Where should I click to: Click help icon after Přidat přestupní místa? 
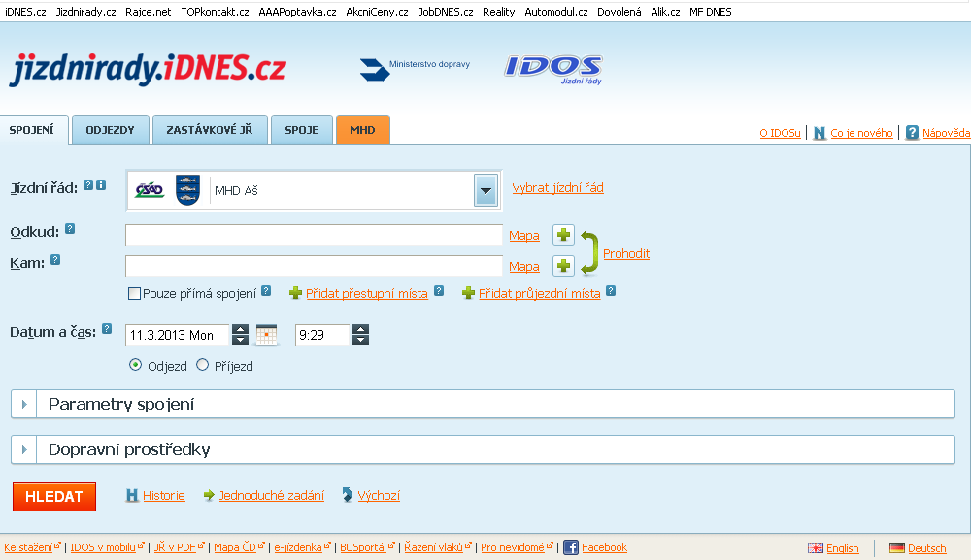pos(439,291)
